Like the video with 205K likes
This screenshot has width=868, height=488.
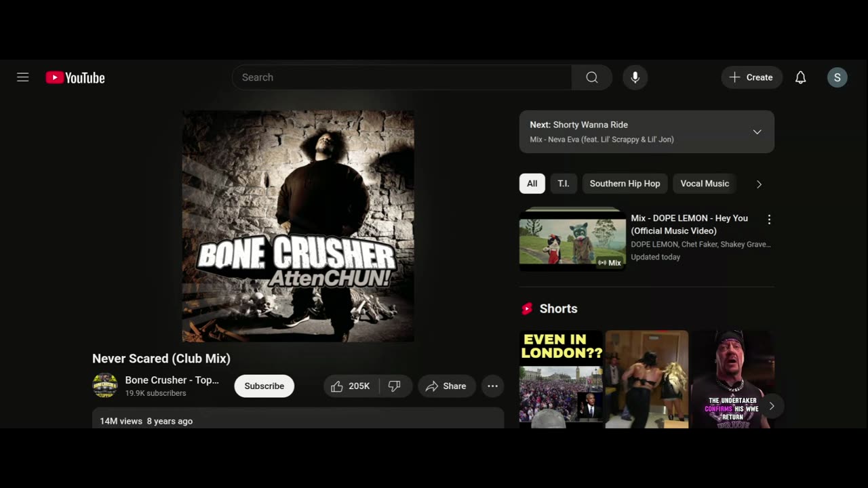click(x=351, y=386)
